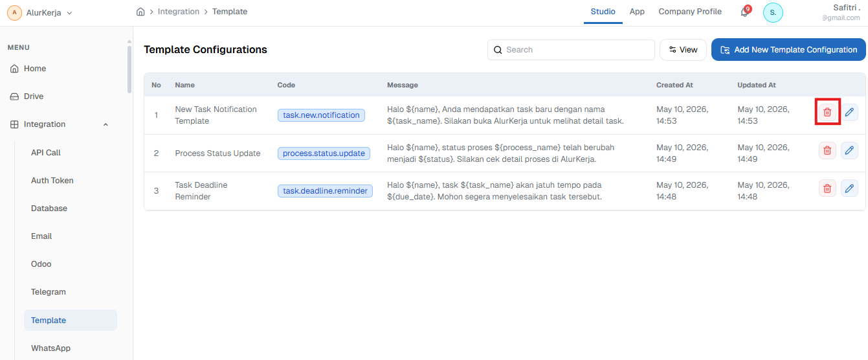
Task: Click the sidebar scrollbar
Action: [129, 68]
